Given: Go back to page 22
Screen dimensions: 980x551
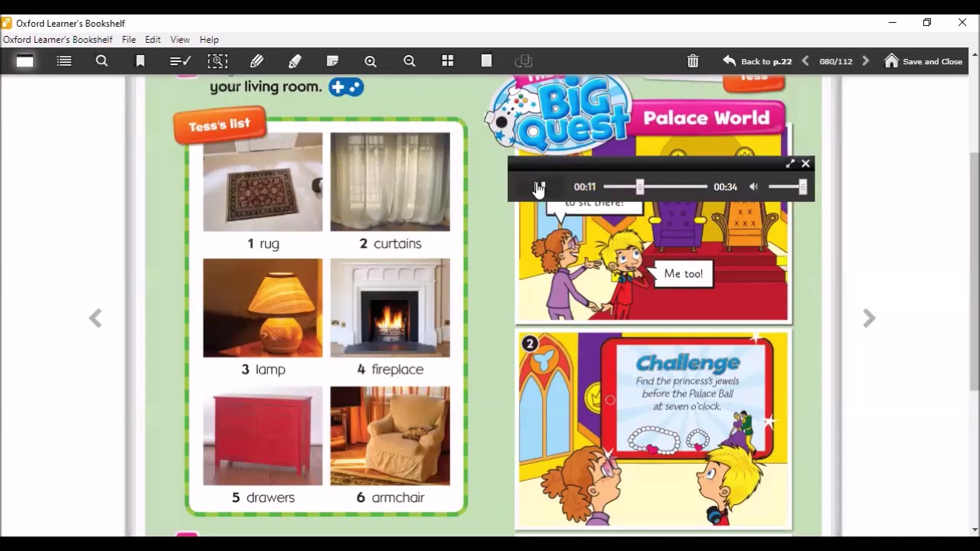Looking at the screenshot, I should coord(756,61).
